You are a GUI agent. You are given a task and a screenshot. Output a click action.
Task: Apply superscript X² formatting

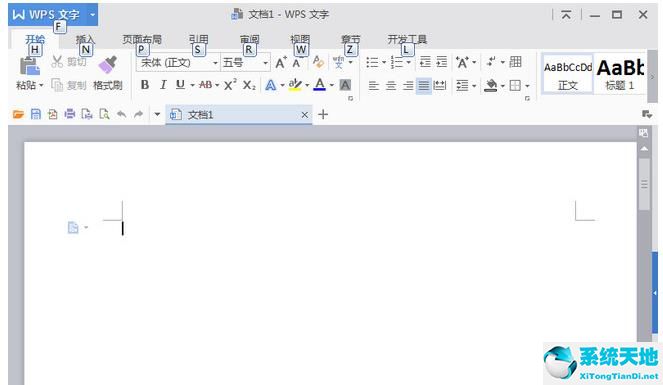(x=230, y=85)
